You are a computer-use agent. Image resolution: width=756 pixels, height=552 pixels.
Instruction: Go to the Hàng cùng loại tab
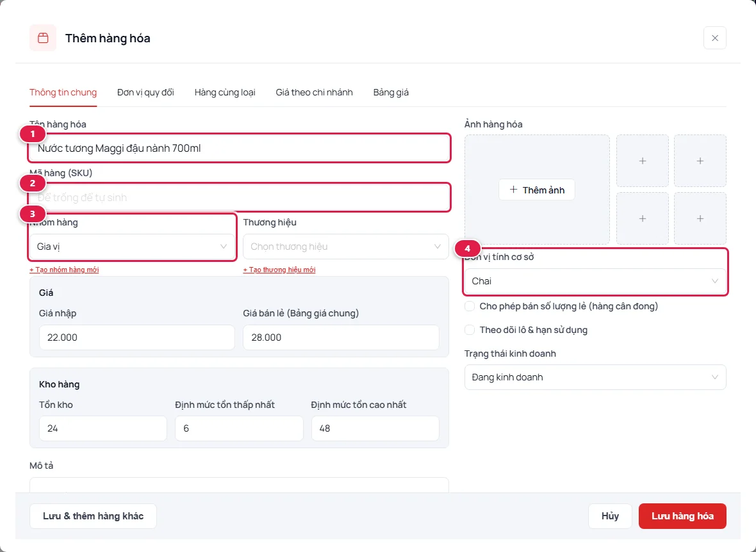[x=225, y=92]
